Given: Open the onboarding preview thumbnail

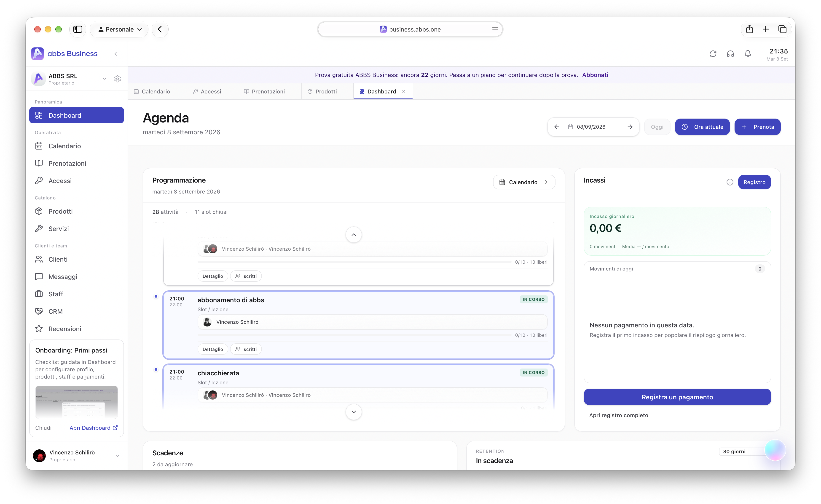Looking at the screenshot, I should pos(76,402).
